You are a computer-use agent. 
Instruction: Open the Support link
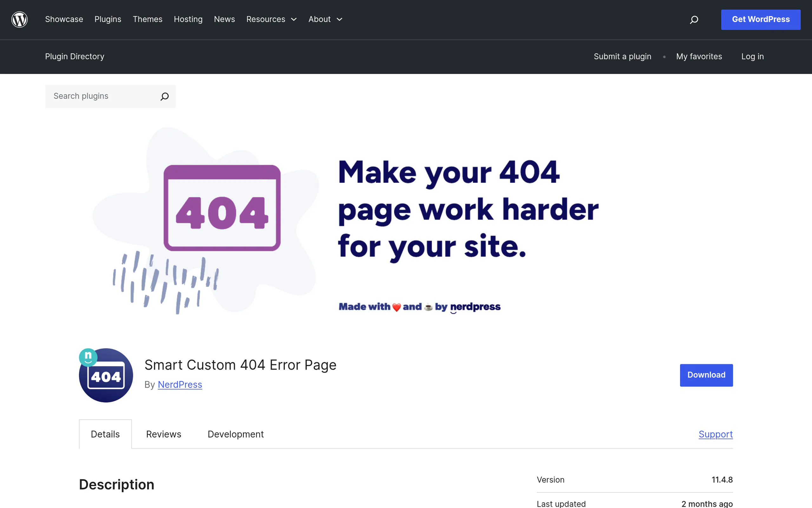716,434
